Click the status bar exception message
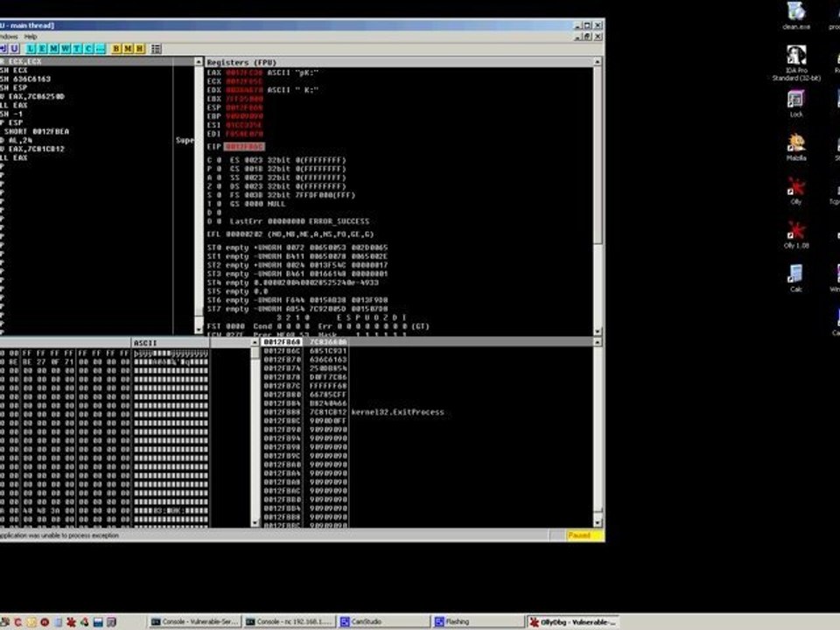 tap(59, 535)
